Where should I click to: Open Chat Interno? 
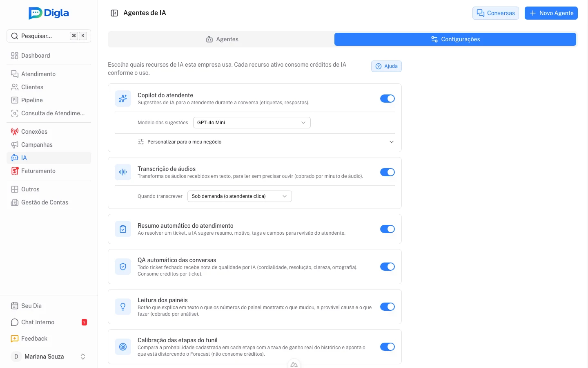click(49, 322)
